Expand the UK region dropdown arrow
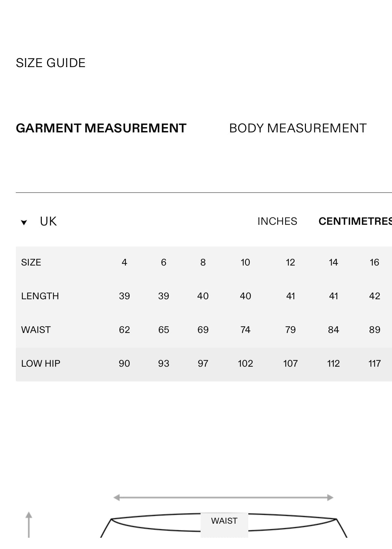The width and height of the screenshot is (392, 549). point(24,222)
